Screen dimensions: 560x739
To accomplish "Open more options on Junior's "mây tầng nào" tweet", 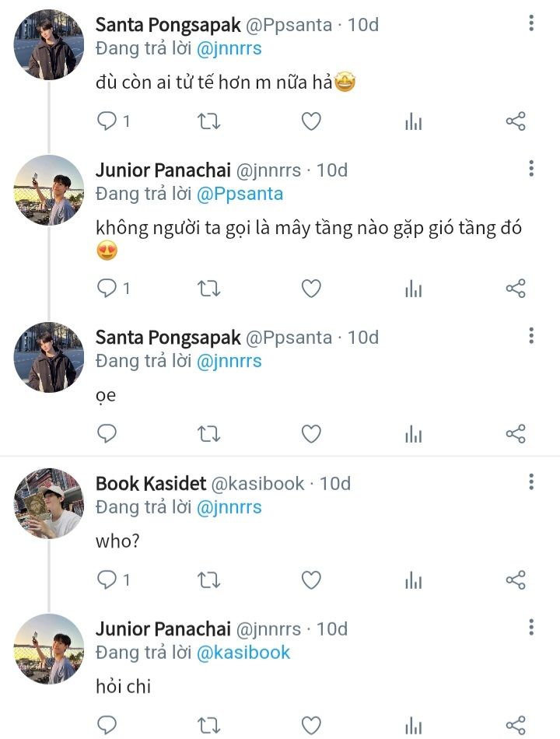I will tap(531, 169).
